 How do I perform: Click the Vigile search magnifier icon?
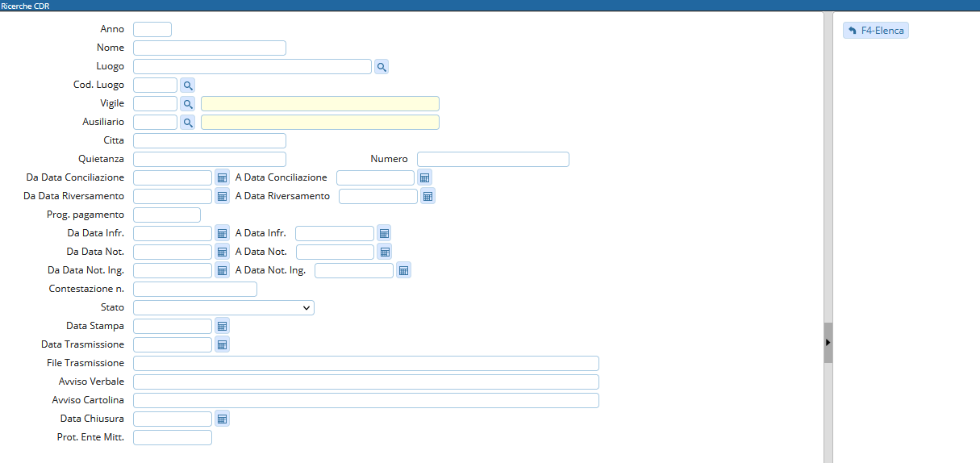tap(187, 104)
